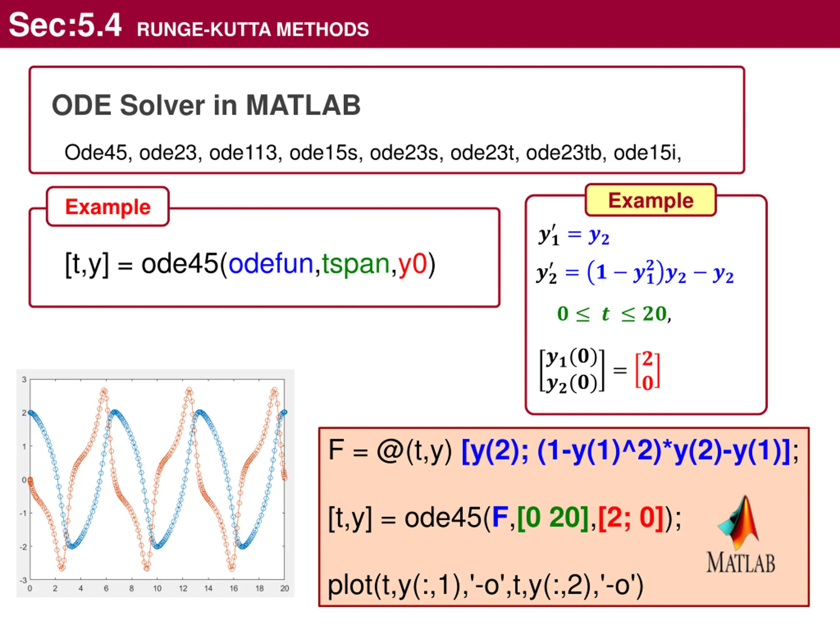The height and width of the screenshot is (630, 840).
Task: Click the yellow 'Example' label box
Action: coord(651,200)
